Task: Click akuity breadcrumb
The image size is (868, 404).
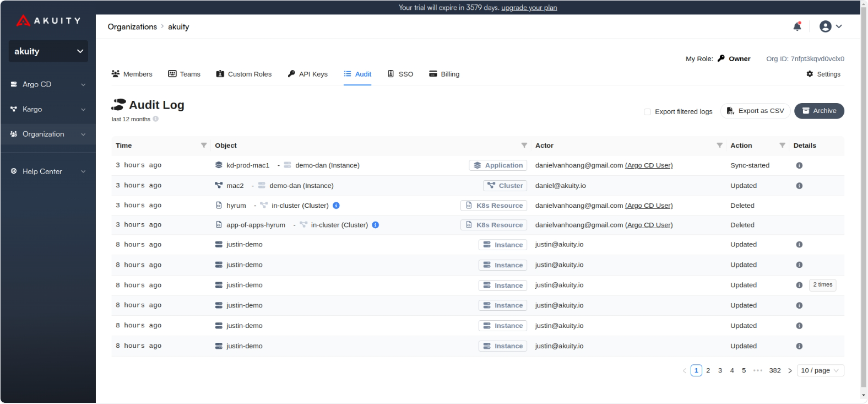Action: [x=178, y=26]
